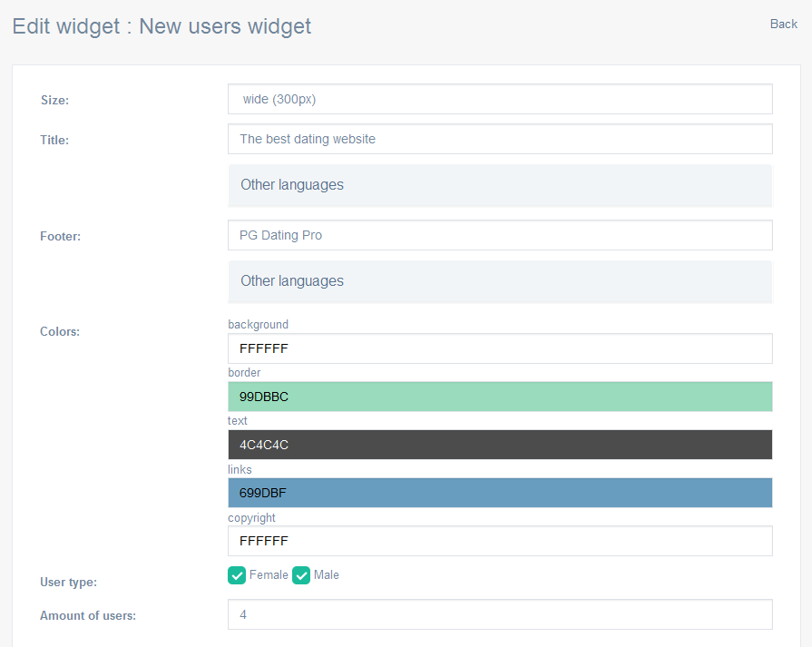The width and height of the screenshot is (812, 647).
Task: Expand Other languages under Footer field
Action: pyautogui.click(x=500, y=281)
